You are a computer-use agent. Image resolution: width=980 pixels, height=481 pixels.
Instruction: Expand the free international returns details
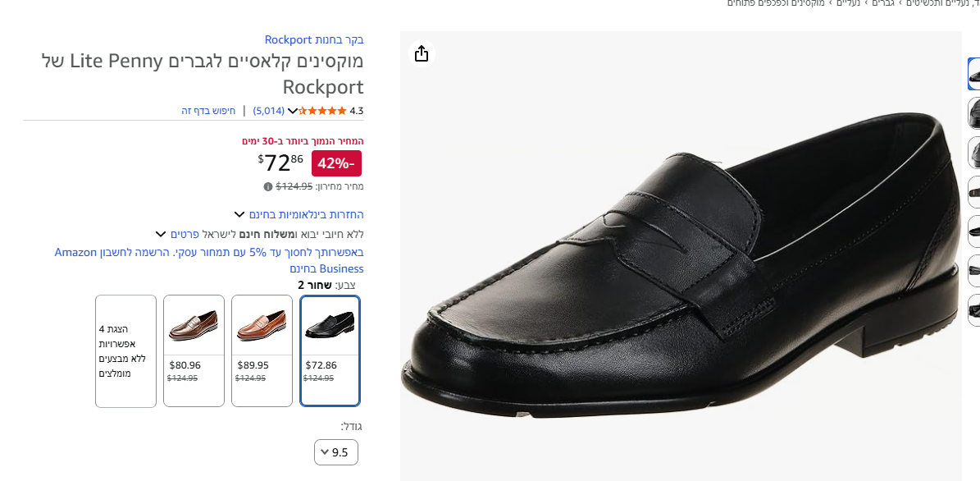239,215
